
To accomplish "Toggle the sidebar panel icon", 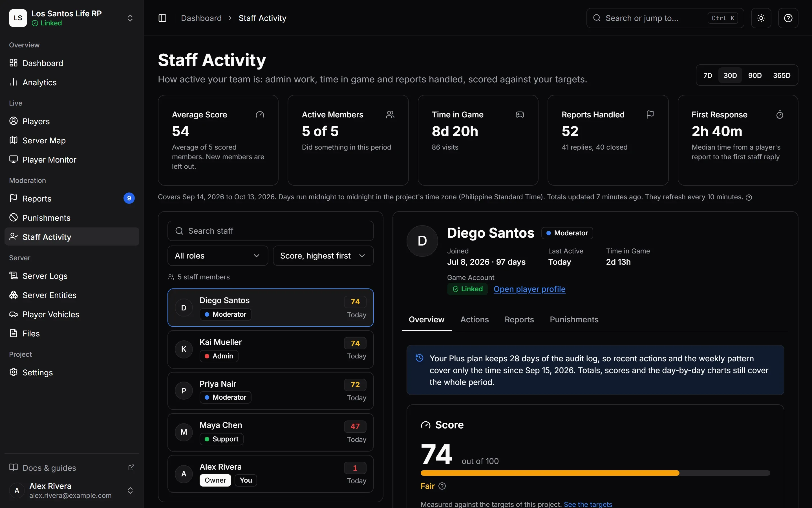I will pos(162,18).
